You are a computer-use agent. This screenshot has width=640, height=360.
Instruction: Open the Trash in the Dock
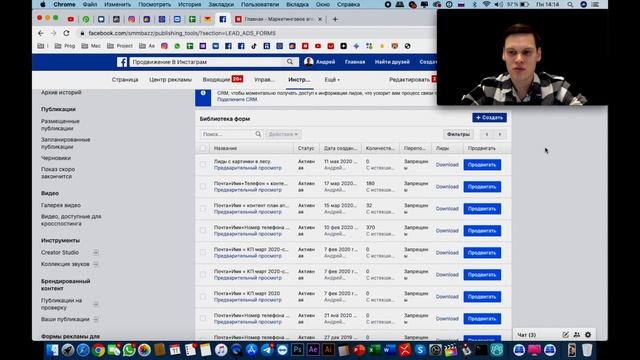point(587,350)
